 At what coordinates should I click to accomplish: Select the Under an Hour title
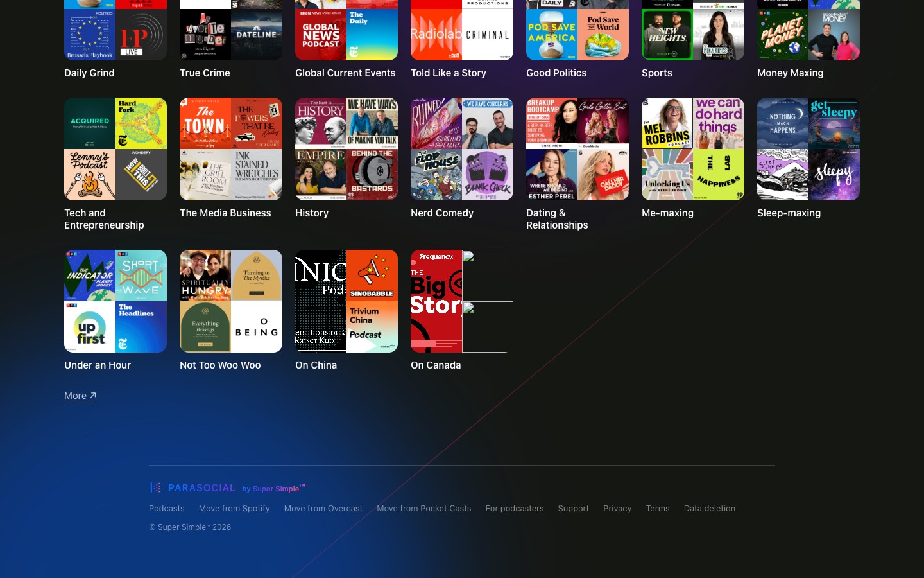(x=98, y=365)
